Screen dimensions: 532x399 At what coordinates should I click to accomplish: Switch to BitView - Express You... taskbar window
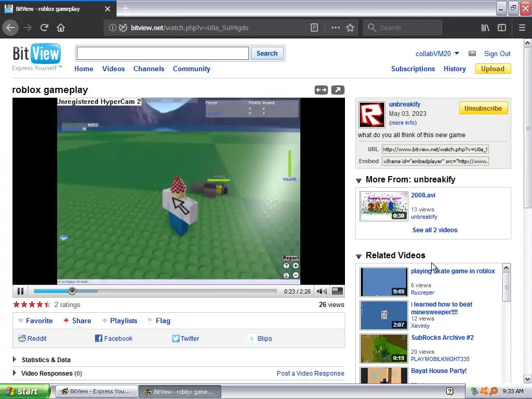97,392
